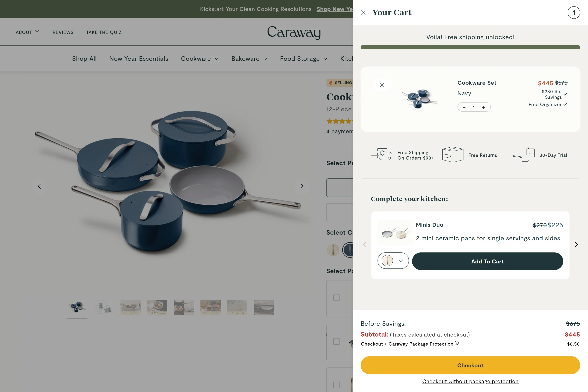Viewport: 588px width, 392px height.
Task: Click the Caraway logo
Action: click(x=294, y=33)
